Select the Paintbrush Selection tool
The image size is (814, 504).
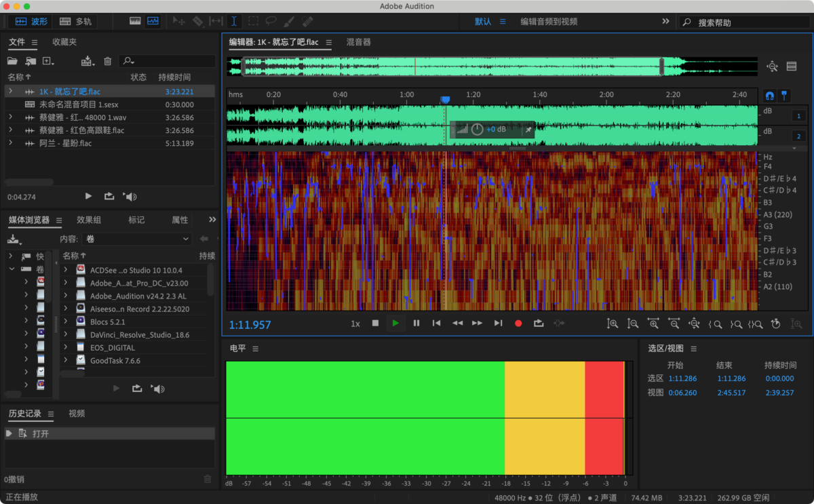289,22
